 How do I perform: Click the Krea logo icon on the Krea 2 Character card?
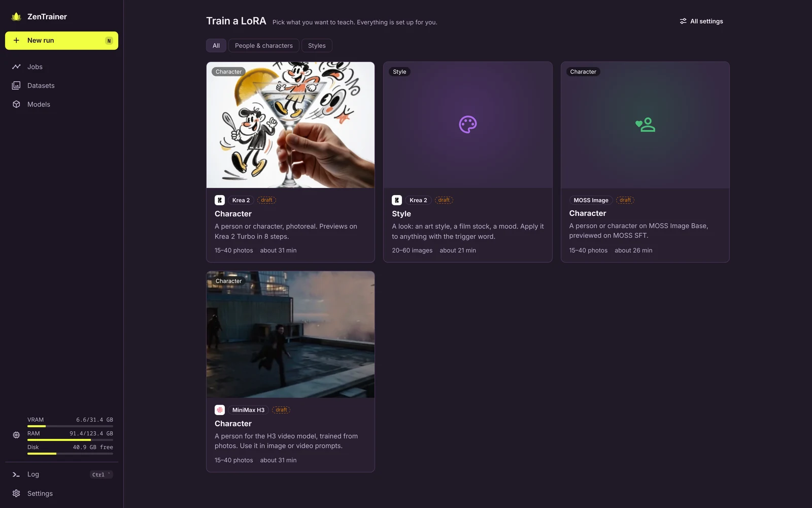(x=220, y=200)
